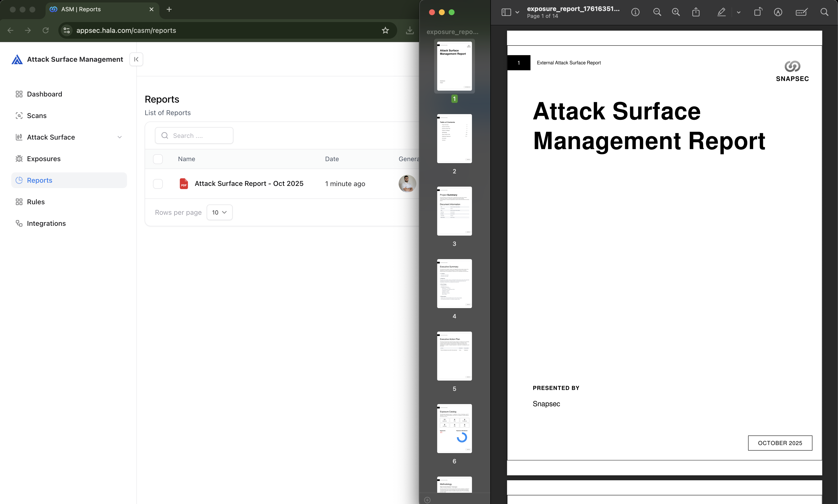Zoom in on the PDF document
Viewport: 838px width, 504px height.
675,12
